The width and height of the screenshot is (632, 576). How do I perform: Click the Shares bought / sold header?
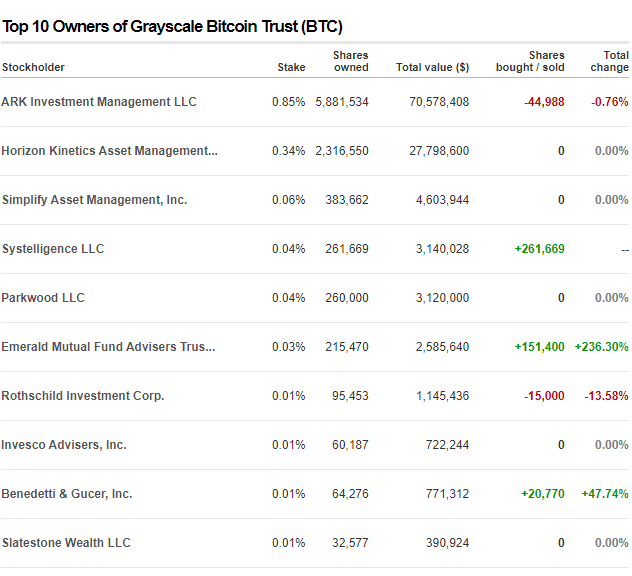(530, 61)
